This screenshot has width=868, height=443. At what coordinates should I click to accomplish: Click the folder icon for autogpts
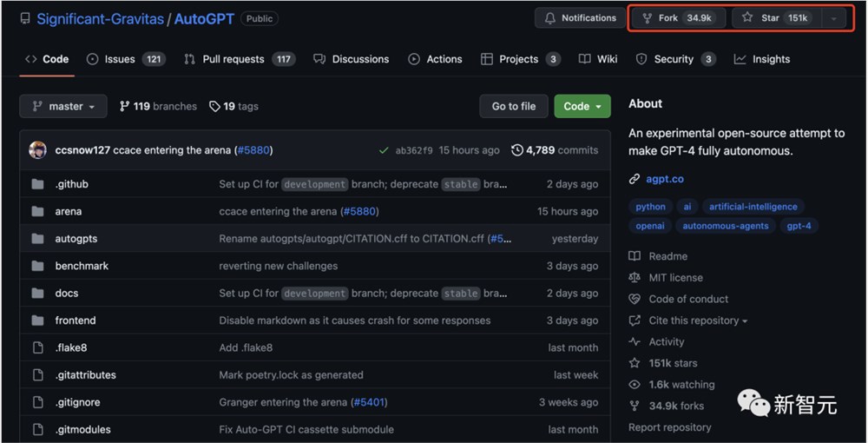[x=37, y=239]
